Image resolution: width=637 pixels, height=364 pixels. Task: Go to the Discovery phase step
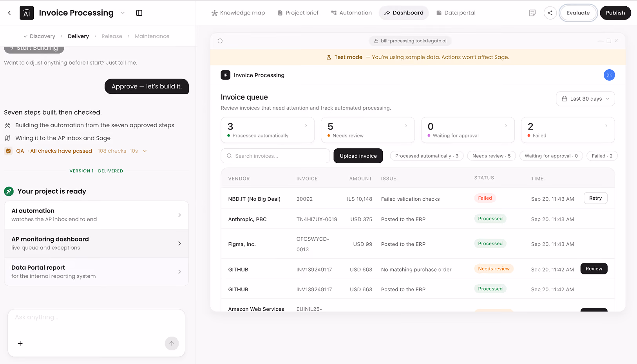[x=39, y=36]
